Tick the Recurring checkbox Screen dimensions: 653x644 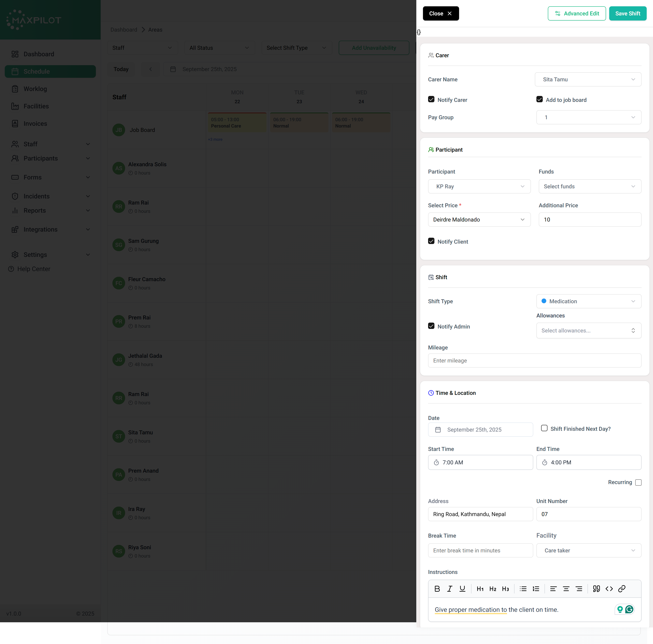[638, 483]
